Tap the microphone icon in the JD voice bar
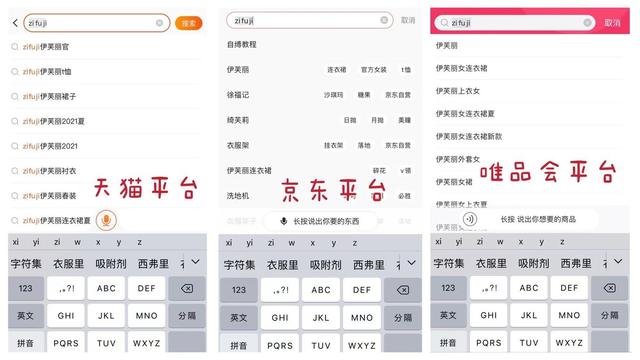 (284, 221)
